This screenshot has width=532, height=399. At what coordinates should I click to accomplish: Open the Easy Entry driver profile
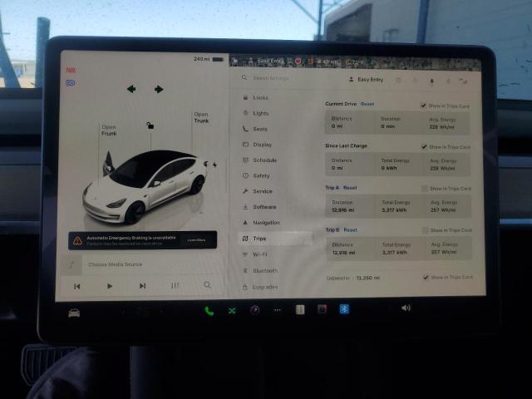pos(367,80)
